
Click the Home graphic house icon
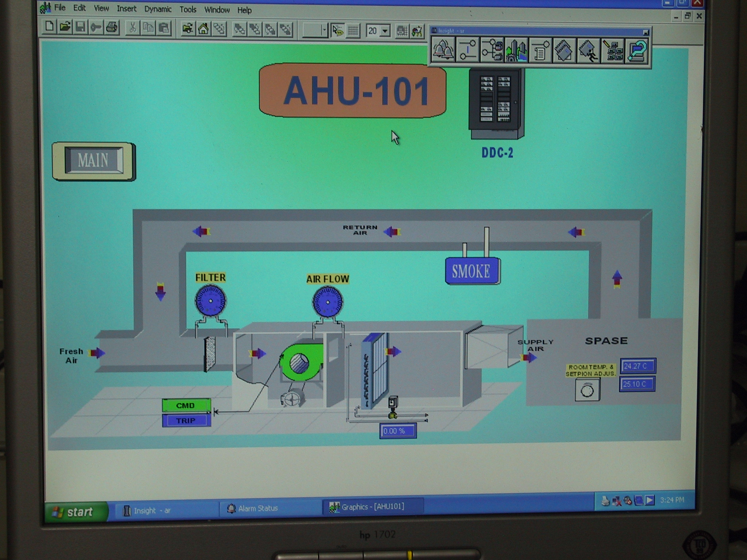coord(204,29)
